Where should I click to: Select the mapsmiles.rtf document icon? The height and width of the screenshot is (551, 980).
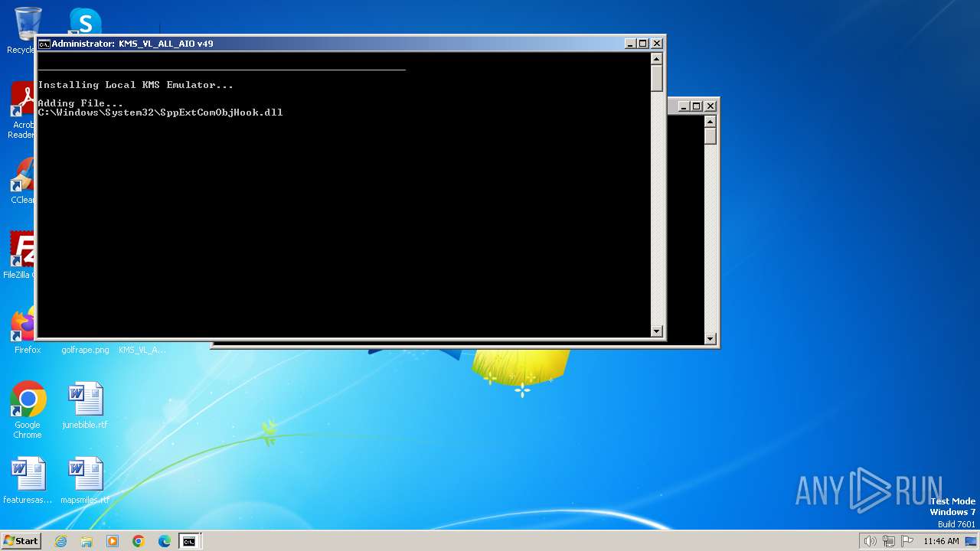click(x=85, y=481)
